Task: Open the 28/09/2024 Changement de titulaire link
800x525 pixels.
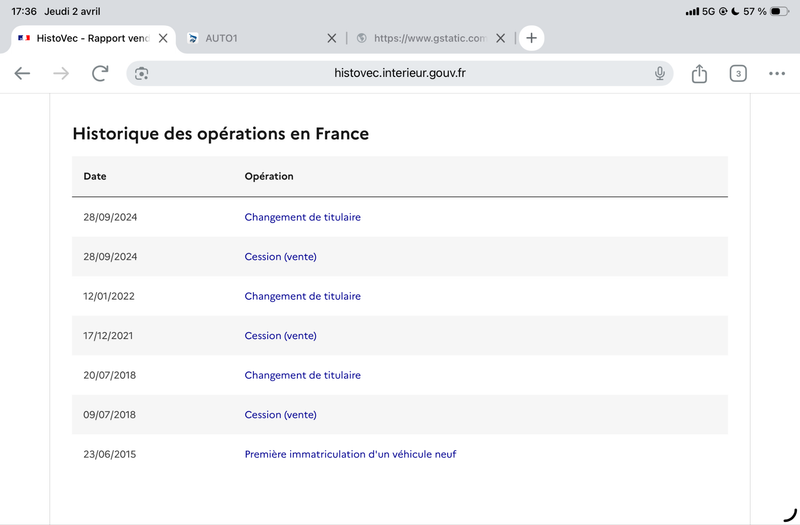Action: tap(302, 217)
